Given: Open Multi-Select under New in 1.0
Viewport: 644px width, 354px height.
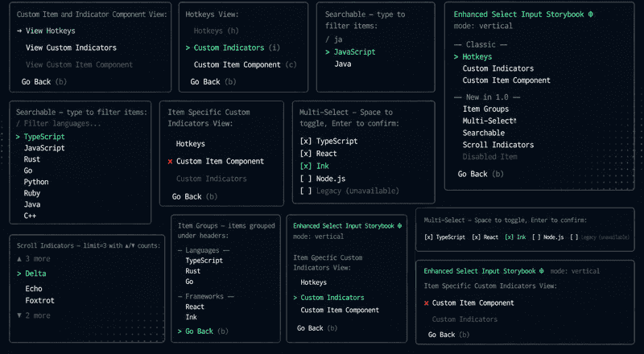Looking at the screenshot, I should [489, 121].
